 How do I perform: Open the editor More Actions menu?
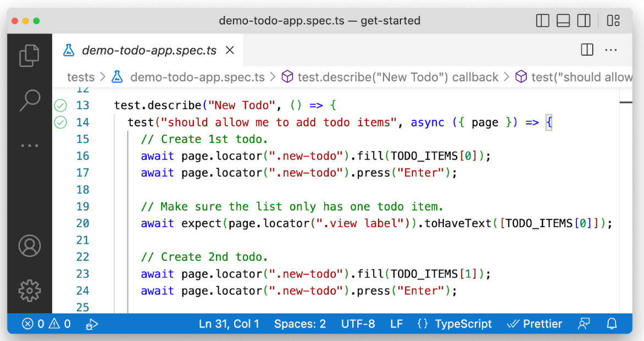(611, 50)
